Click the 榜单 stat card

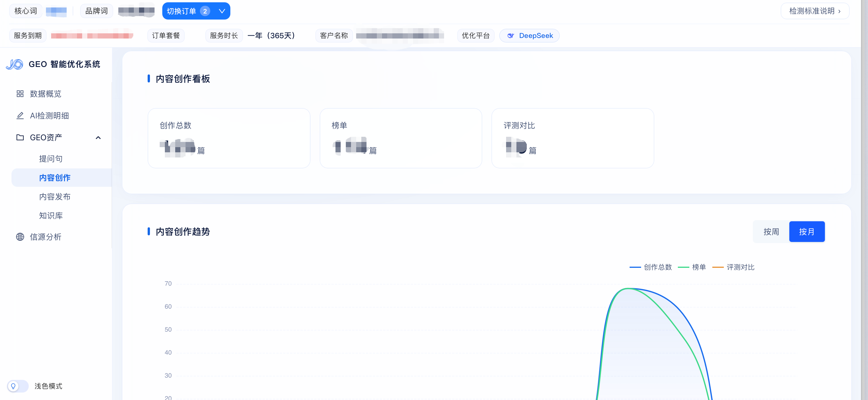click(401, 138)
